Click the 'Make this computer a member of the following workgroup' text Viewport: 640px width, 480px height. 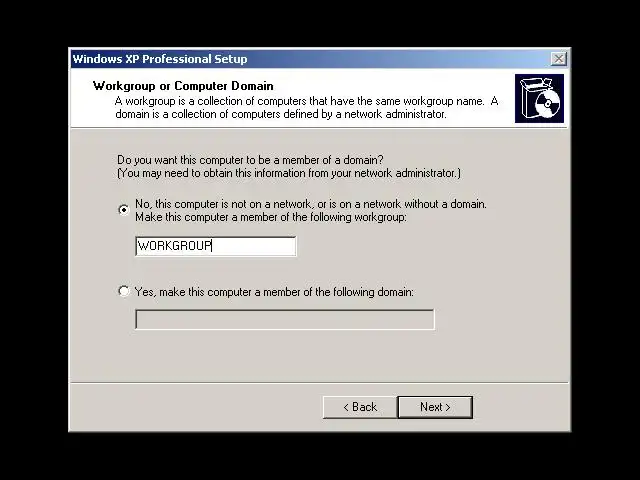[x=271, y=217]
